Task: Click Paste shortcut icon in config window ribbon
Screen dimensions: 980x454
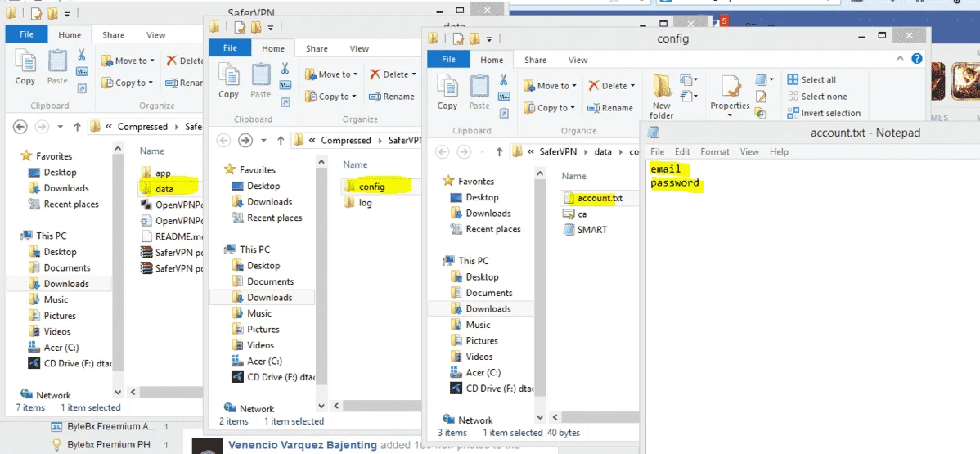Action: coord(505,113)
